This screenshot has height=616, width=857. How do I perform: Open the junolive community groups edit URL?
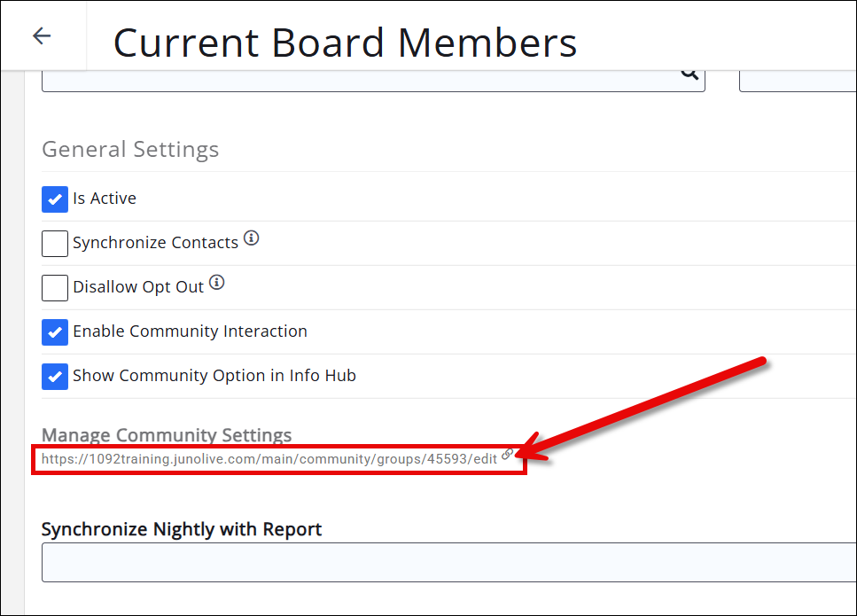[269, 460]
